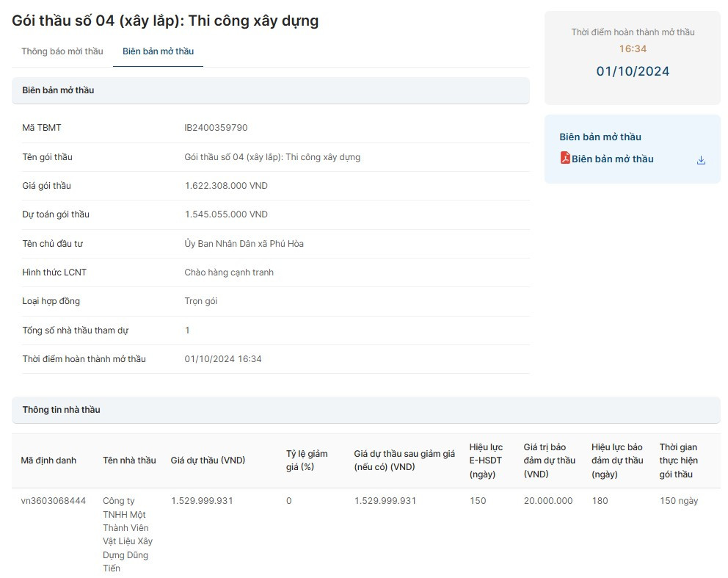Click the Tên nhà thầu column header
The height and width of the screenshot is (578, 728).
(x=129, y=460)
